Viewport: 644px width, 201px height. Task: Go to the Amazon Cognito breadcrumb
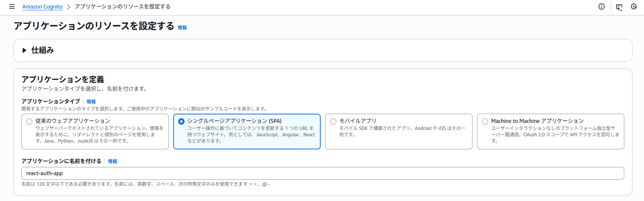click(42, 7)
